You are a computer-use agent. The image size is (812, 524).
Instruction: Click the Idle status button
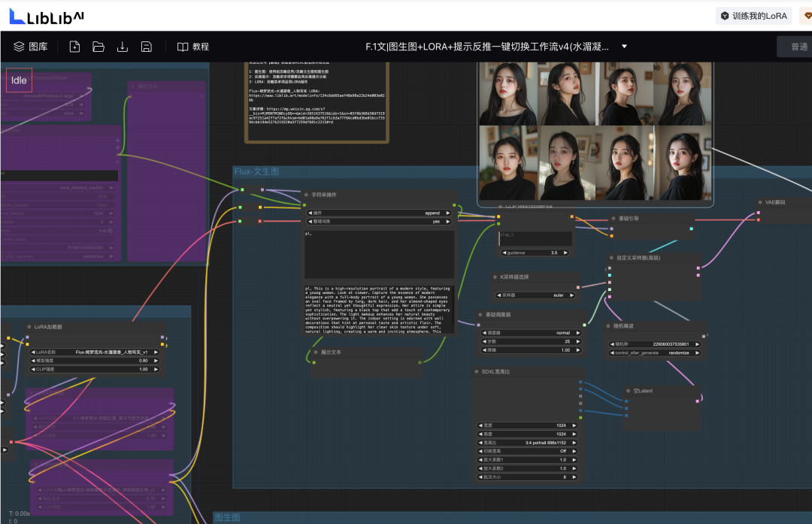coord(18,80)
